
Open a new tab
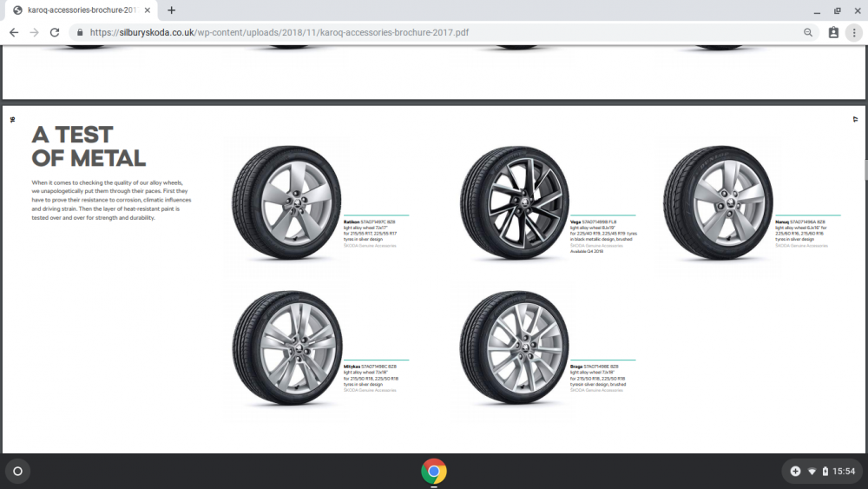click(172, 10)
